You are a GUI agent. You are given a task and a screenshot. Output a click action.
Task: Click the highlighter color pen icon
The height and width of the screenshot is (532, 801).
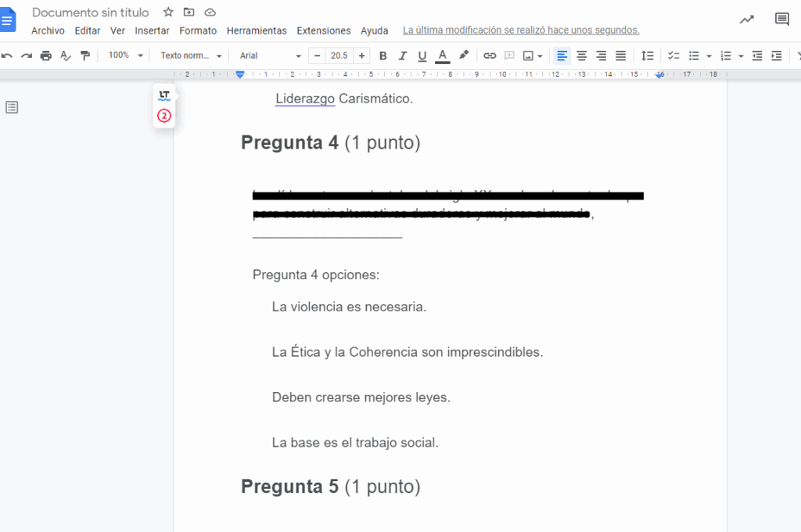464,56
